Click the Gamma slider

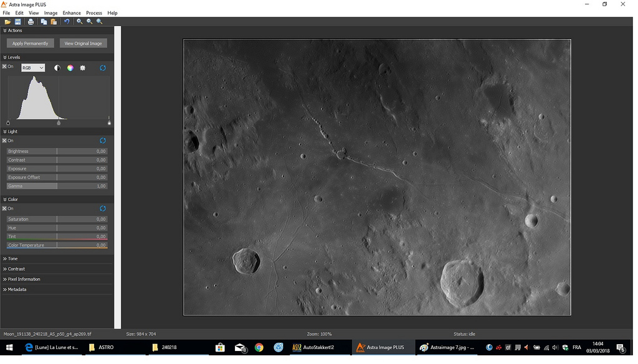click(57, 186)
